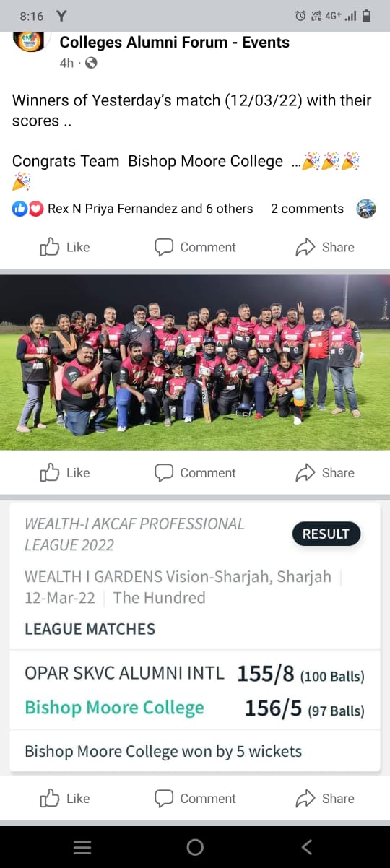The height and width of the screenshot is (868, 390).
Task: Tap the reaction emoji icons
Action: [28, 209]
